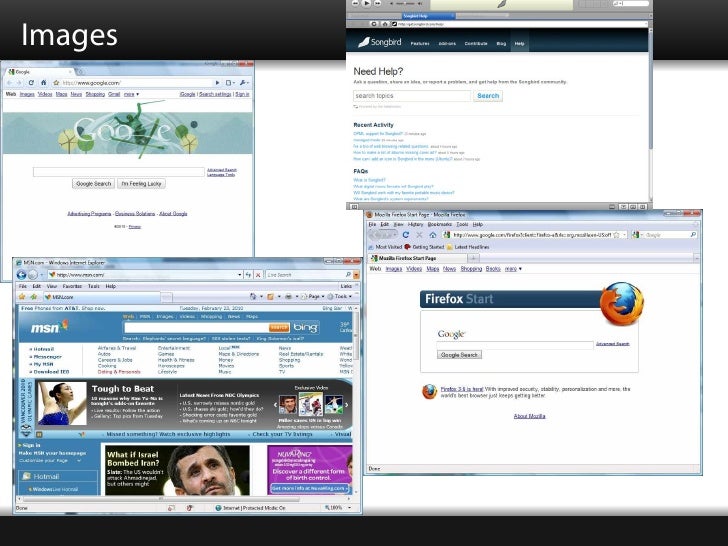Click the Live Search magnifier in IE

348,275
